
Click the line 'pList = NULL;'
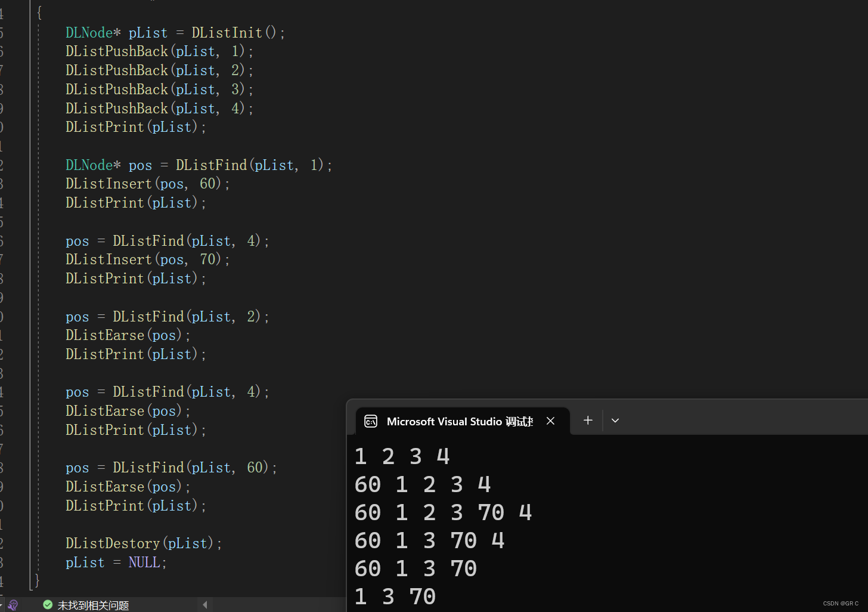[116, 563]
